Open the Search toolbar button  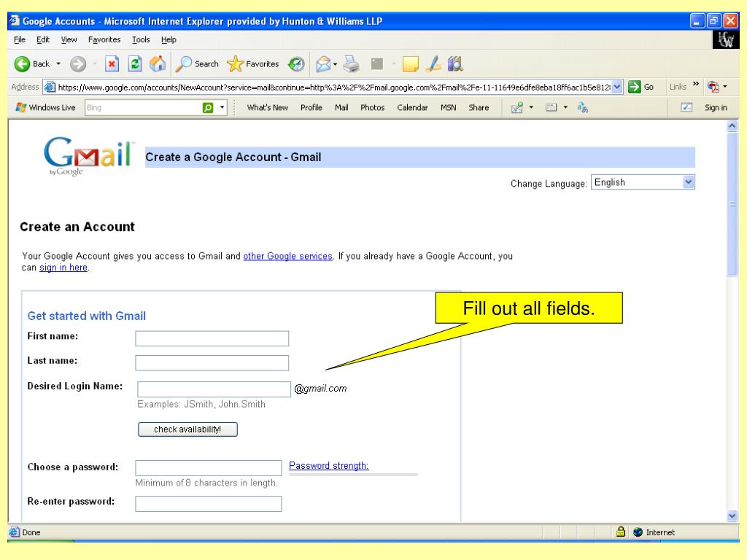click(197, 64)
